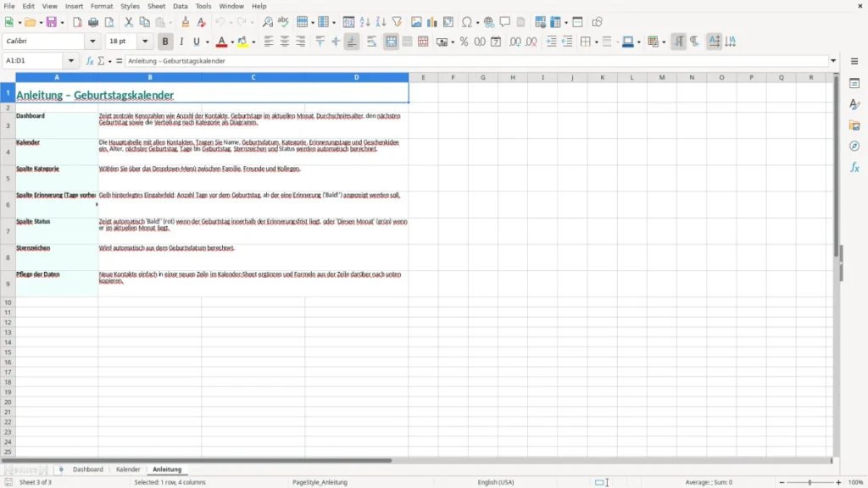Cut the selected cells
Viewport: 868px width, 488px height.
point(129,22)
